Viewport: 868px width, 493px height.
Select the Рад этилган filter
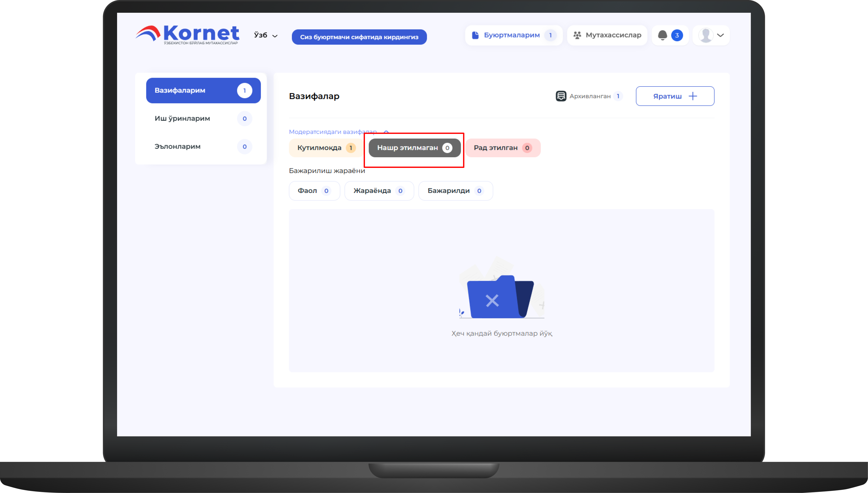click(x=502, y=148)
